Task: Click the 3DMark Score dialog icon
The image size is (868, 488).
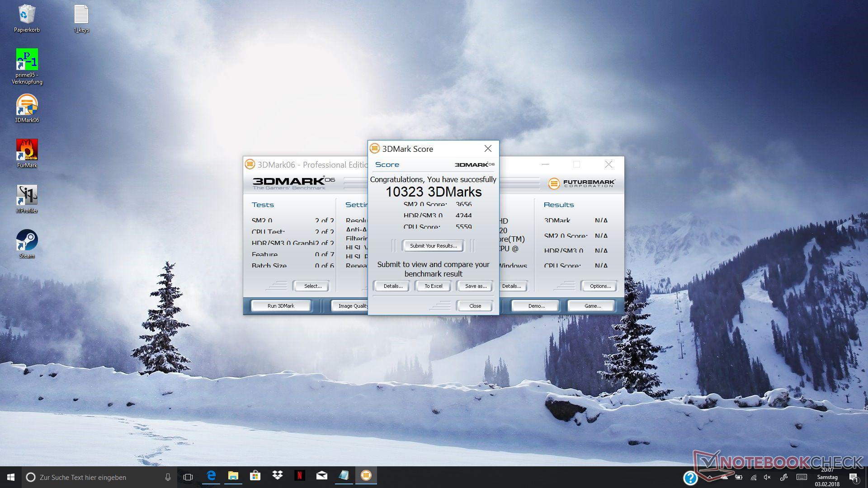Action: tap(374, 149)
